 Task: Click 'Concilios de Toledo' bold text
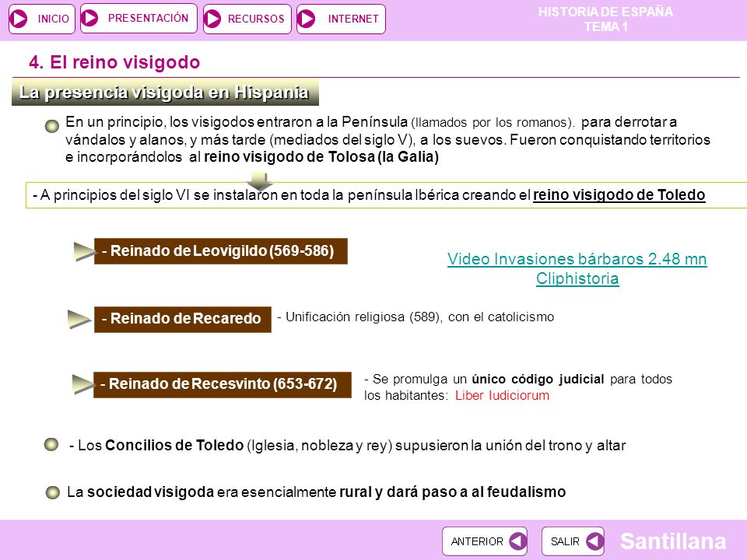[174, 445]
